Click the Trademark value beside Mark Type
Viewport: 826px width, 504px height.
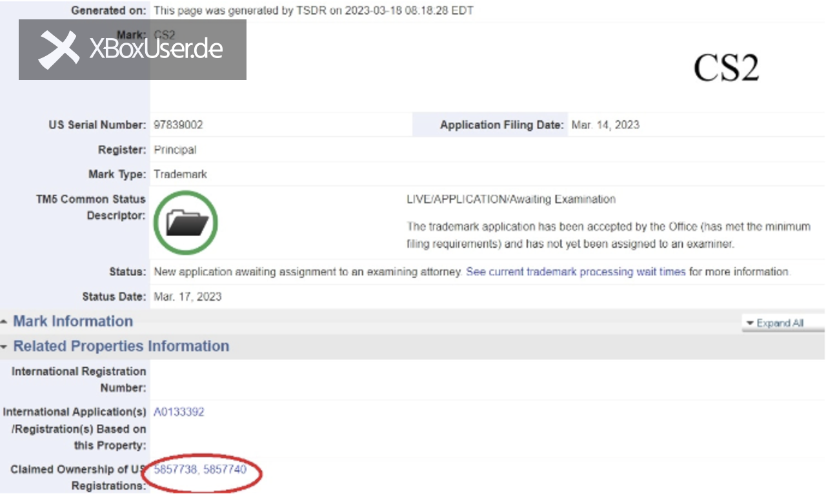(x=180, y=174)
